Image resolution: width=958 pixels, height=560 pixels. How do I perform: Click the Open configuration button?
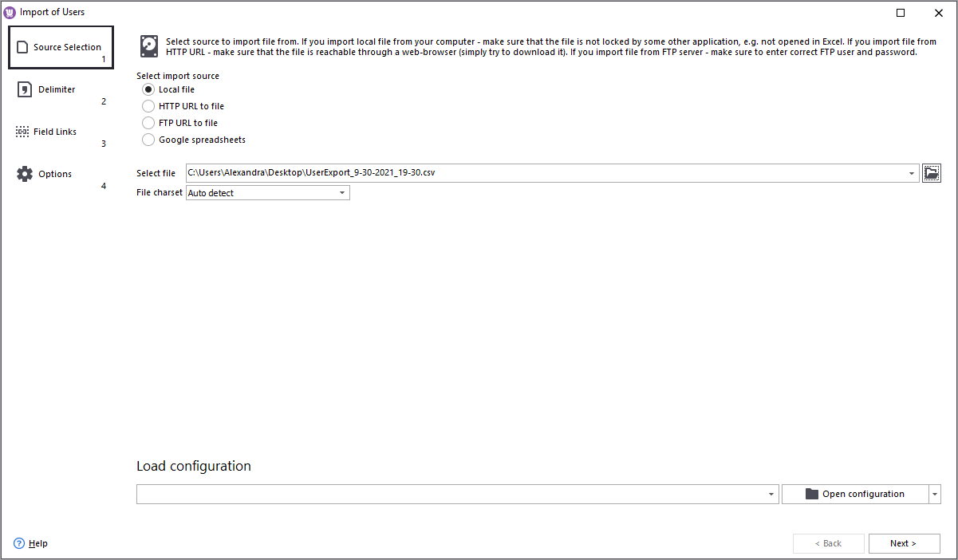coord(854,495)
